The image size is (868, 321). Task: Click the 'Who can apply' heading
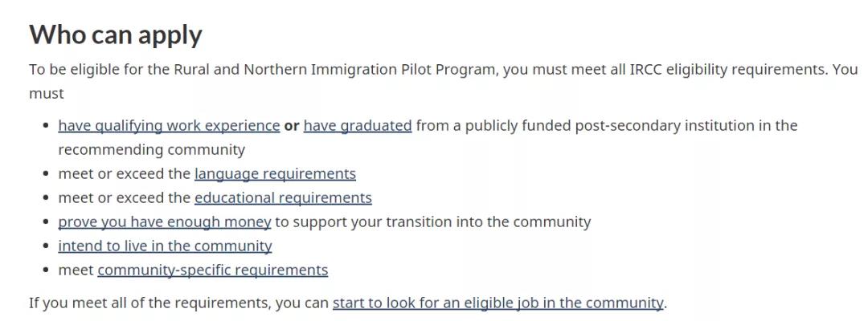(116, 35)
